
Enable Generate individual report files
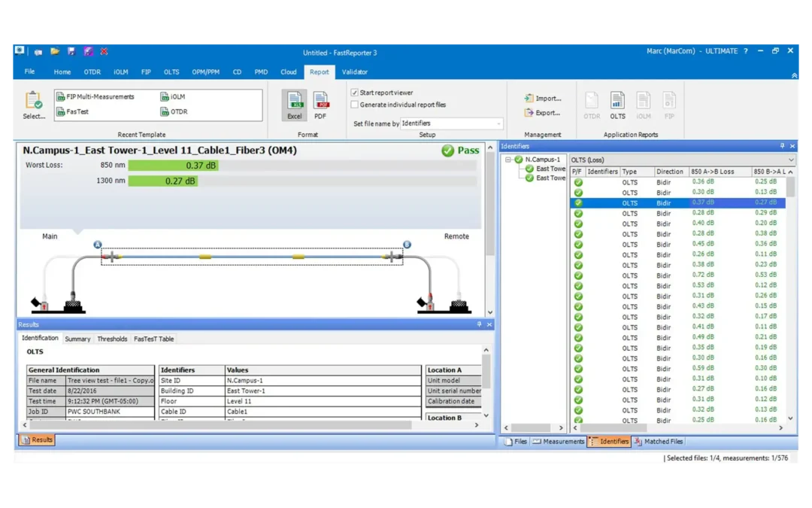click(355, 105)
